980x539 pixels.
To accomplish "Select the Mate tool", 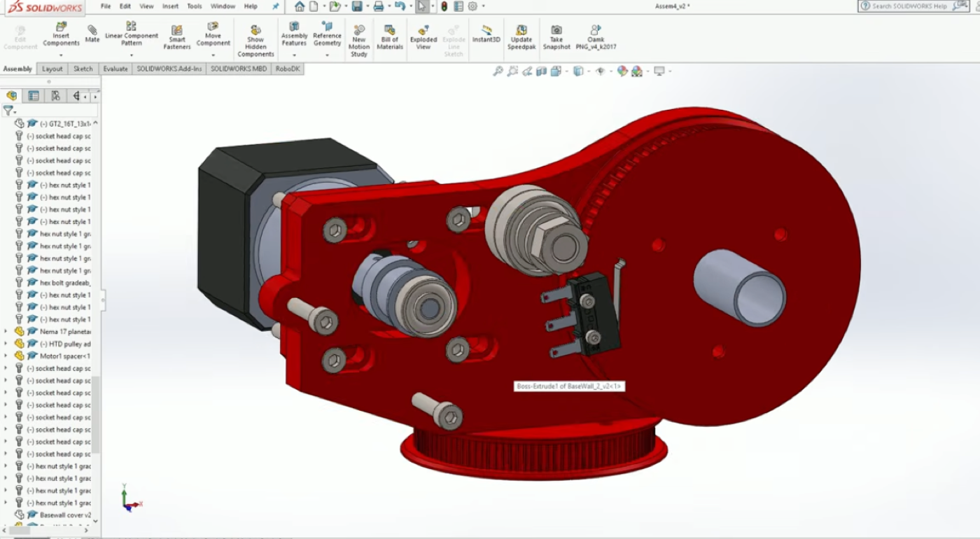I will 92,34.
